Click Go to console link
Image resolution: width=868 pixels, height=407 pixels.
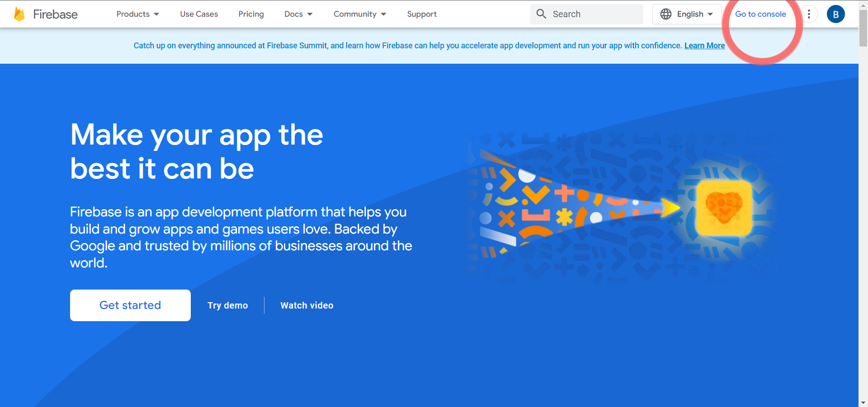point(760,14)
